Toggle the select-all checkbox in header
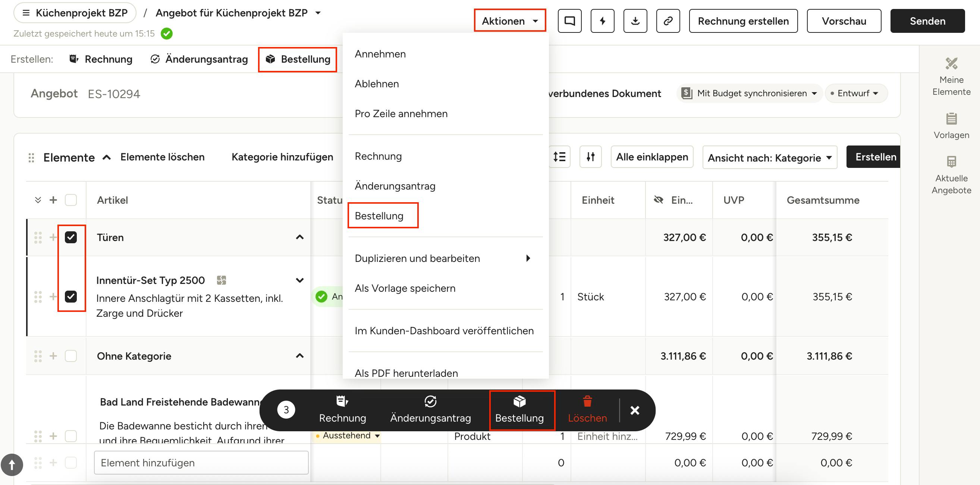 71,200
